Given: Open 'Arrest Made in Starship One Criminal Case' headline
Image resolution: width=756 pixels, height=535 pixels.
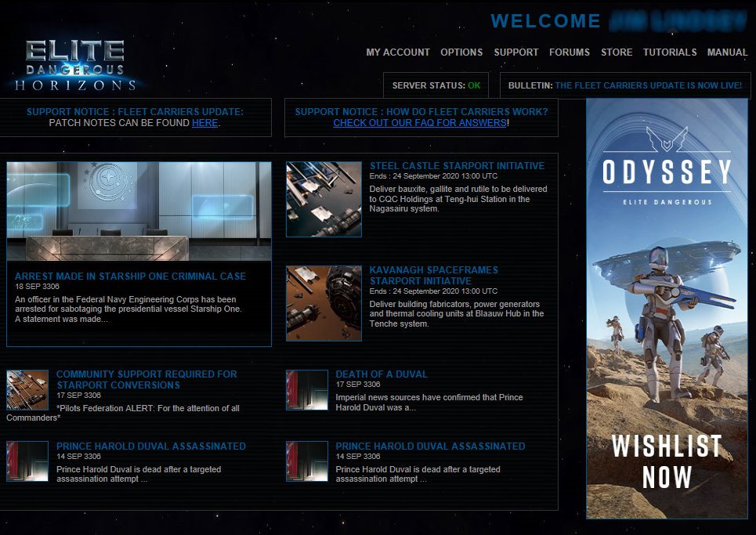Looking at the screenshot, I should click(x=130, y=277).
